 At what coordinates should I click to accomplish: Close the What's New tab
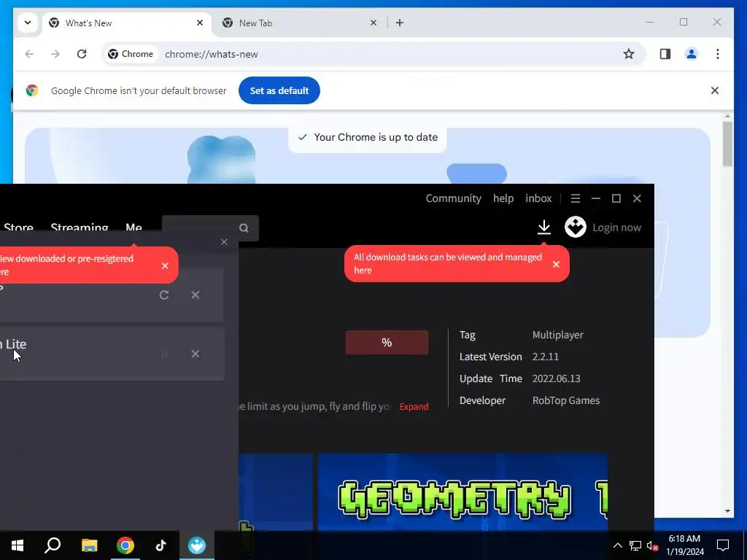click(200, 23)
